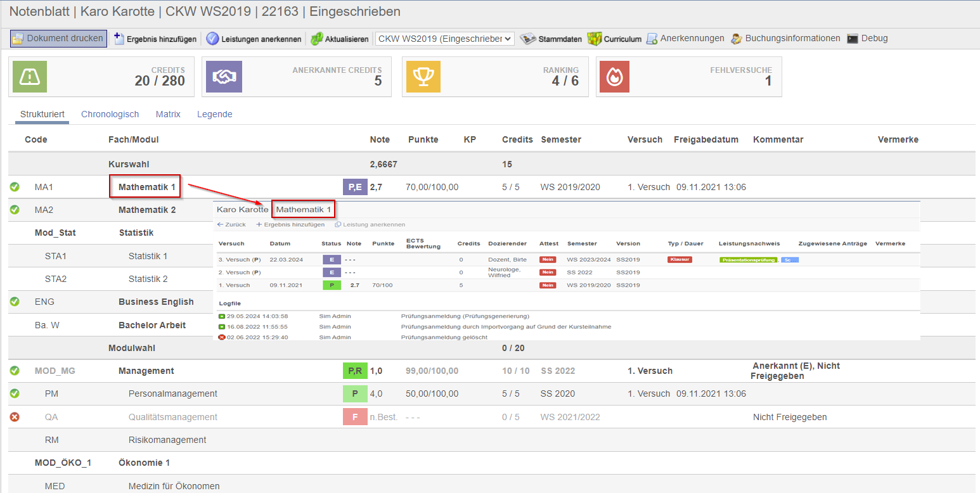Viewport: 980px width, 493px height.
Task: Click the purple handshake Anerkannte Credits icon
Action: pos(224,77)
